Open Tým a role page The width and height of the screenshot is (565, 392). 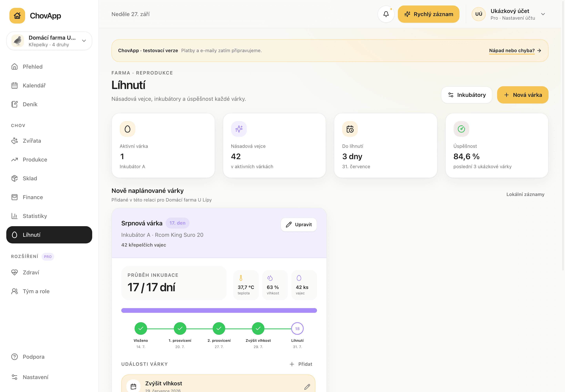(x=49, y=291)
